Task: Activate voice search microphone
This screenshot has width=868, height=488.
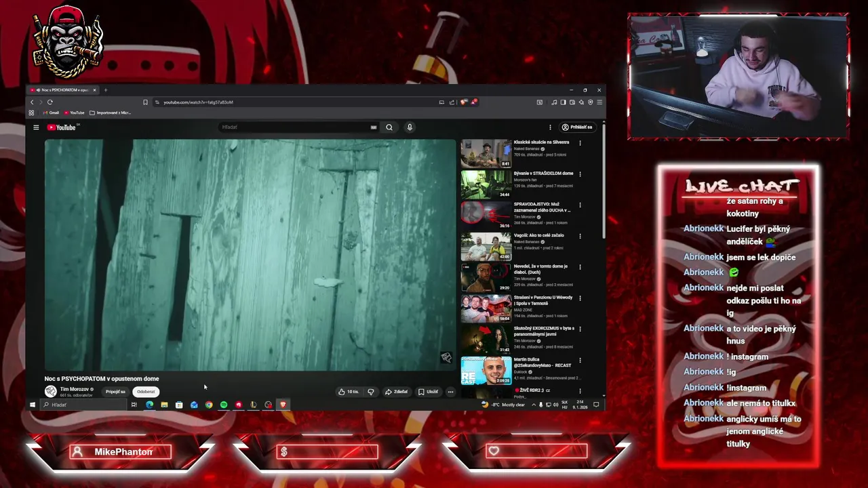Action: [410, 127]
